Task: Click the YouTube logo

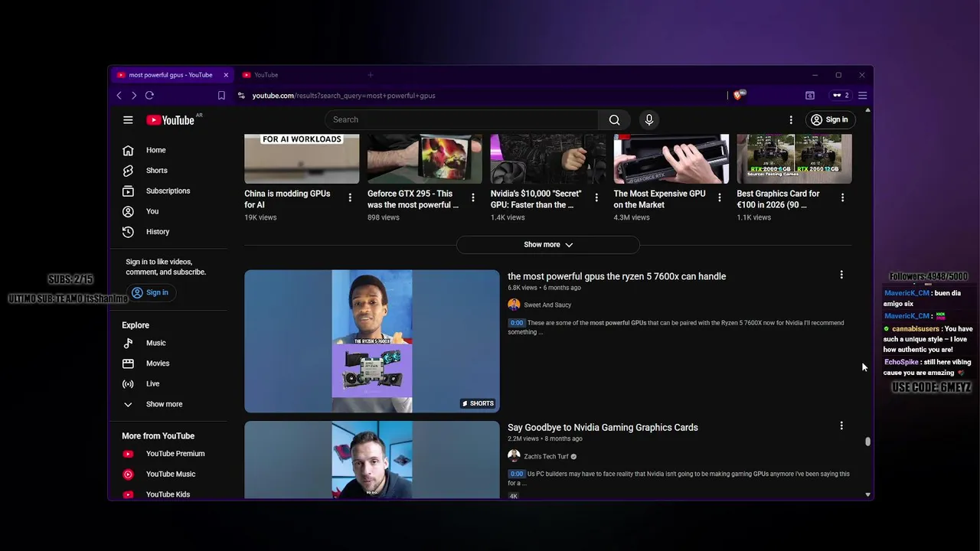Action: pyautogui.click(x=171, y=119)
